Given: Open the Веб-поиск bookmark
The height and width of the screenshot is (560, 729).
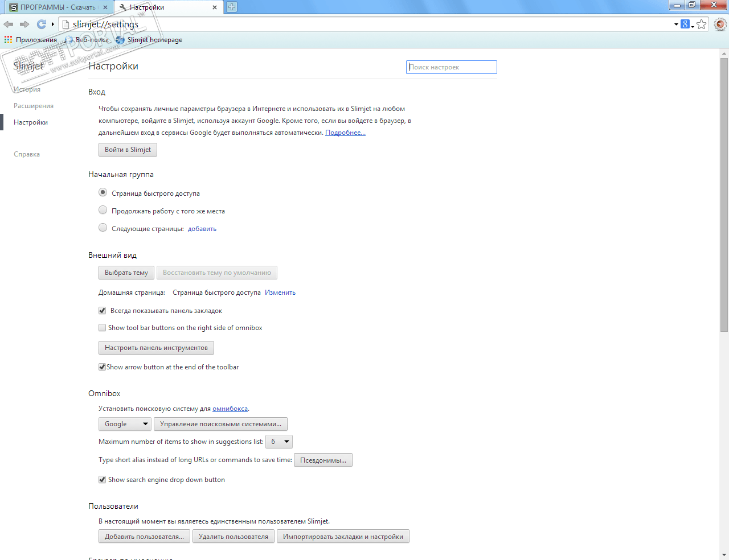Looking at the screenshot, I should 87,40.
